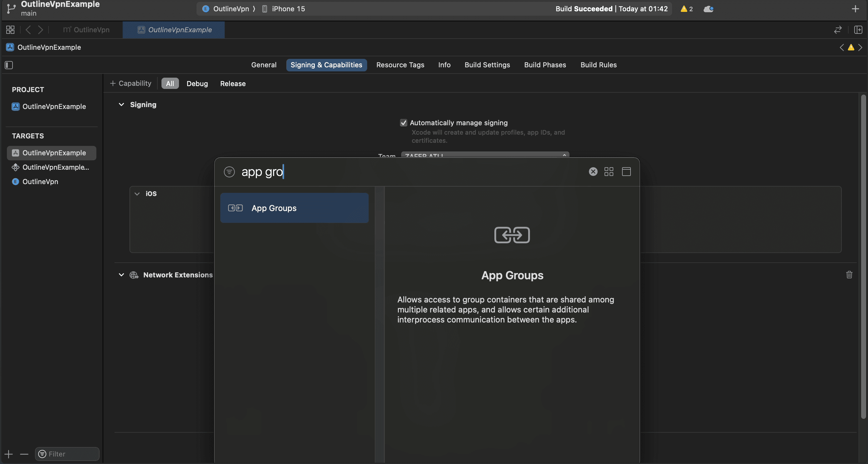Clear the capability search text
This screenshot has height=464, width=868.
click(593, 172)
